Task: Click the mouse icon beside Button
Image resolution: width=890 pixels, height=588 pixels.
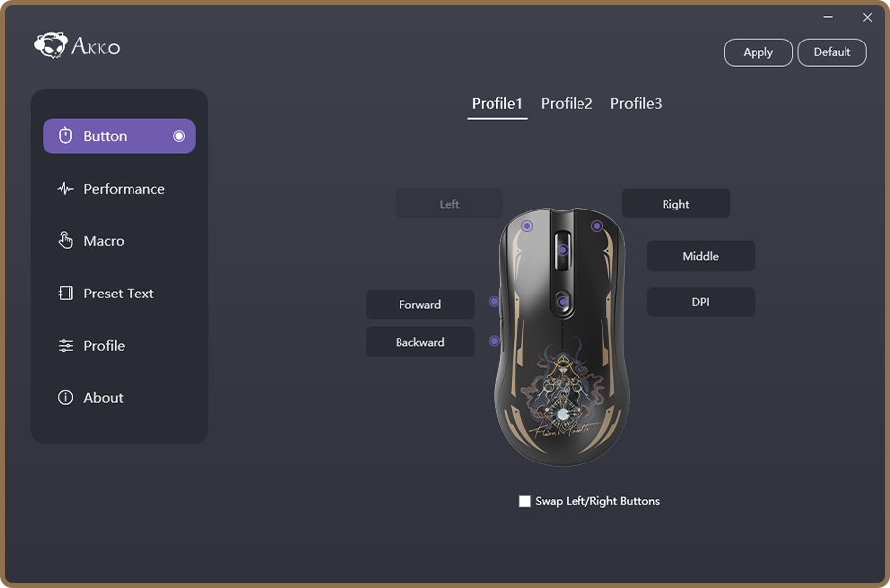Action: coord(66,136)
